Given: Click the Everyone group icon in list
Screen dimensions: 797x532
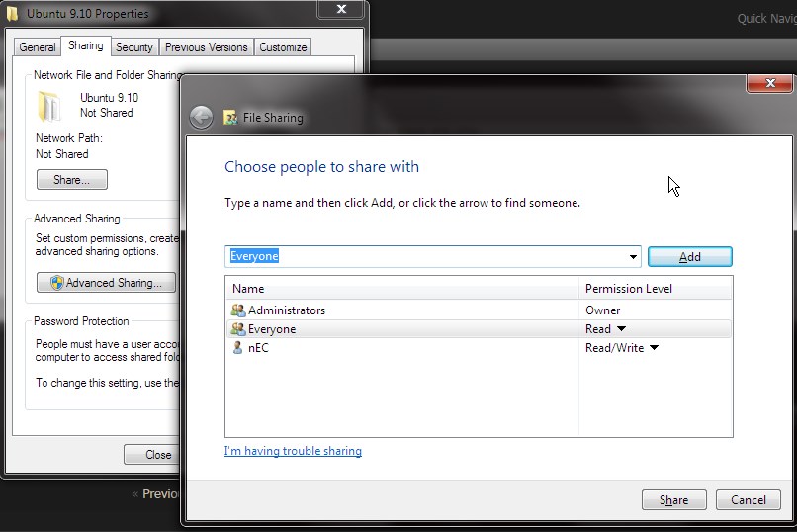Looking at the screenshot, I should pos(238,328).
